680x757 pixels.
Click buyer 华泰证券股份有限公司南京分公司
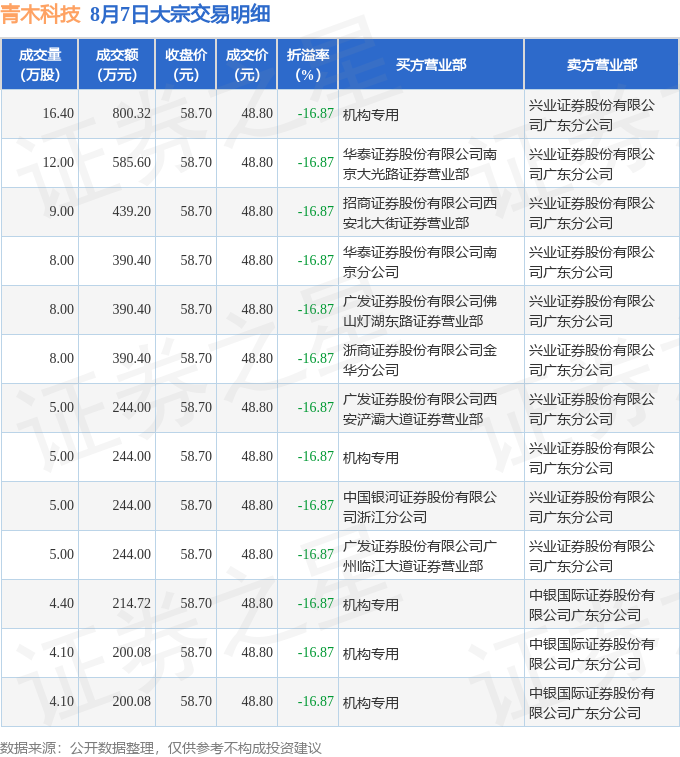point(420,262)
